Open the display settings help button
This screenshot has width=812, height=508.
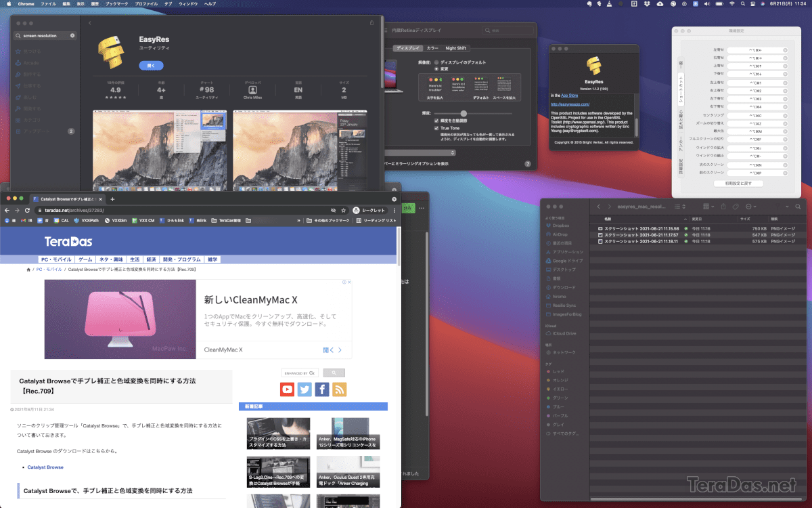tap(527, 164)
